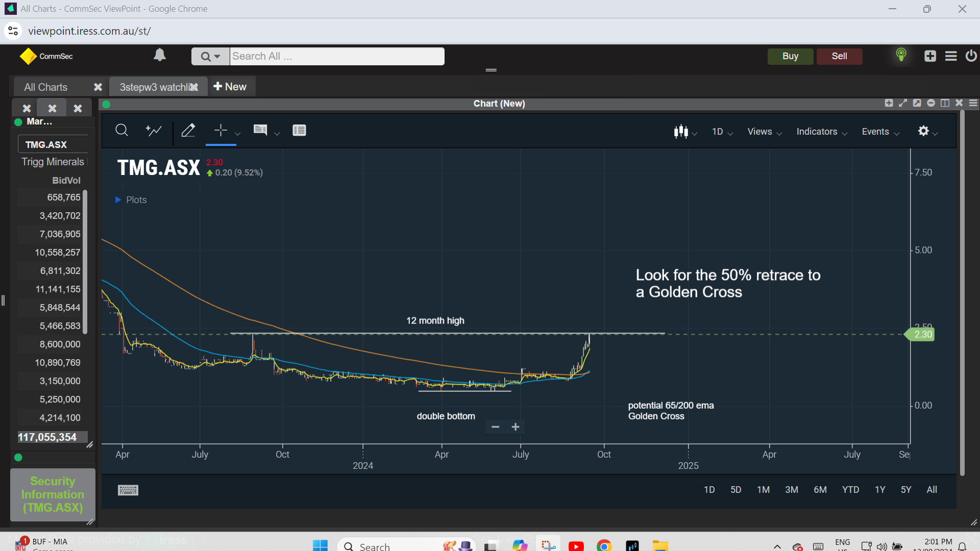Open File Explorer from the taskbar
Image resolution: width=980 pixels, height=551 pixels.
(x=660, y=546)
